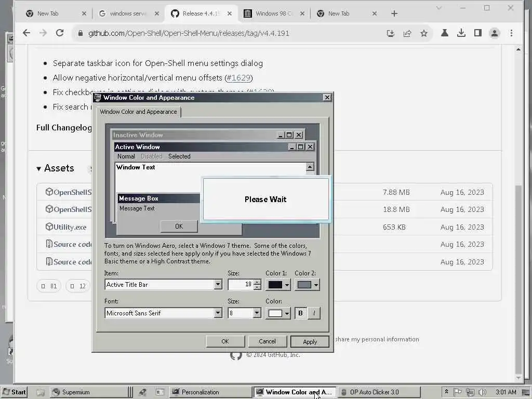Open the browser downloads icon
The height and width of the screenshot is (399, 532).
click(x=461, y=33)
